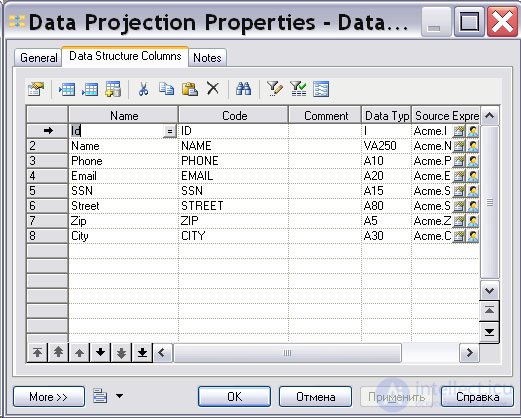Click the properties menu icon beside More
Viewport: 521px width, 418px height.
coord(100,396)
